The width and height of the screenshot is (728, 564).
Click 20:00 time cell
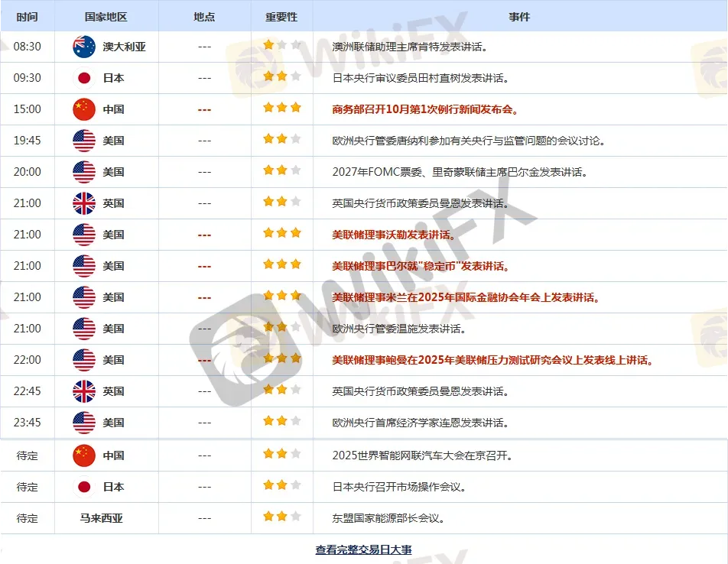tap(28, 172)
